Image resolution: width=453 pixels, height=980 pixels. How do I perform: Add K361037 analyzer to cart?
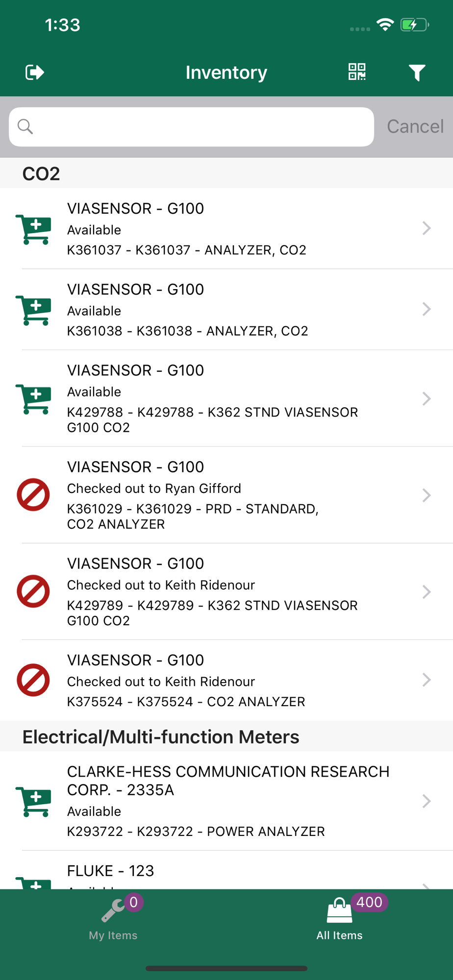(x=33, y=229)
